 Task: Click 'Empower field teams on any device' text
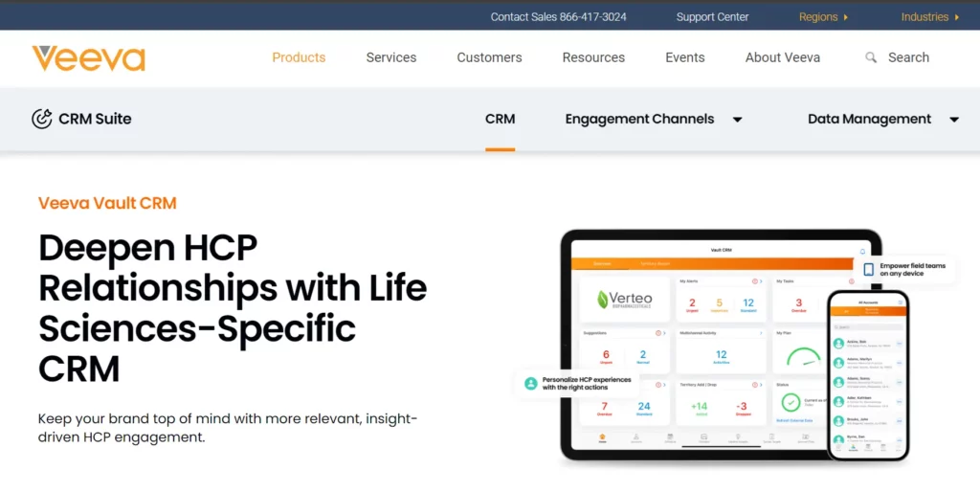(x=912, y=269)
